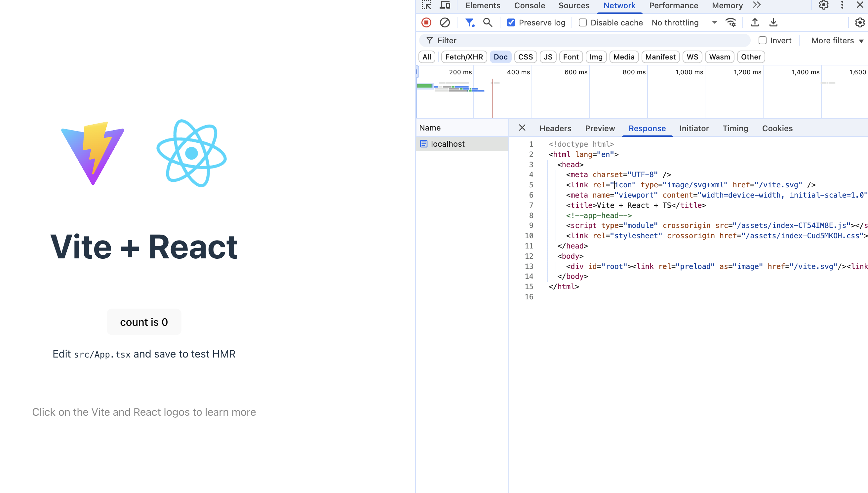Close the DevTools panel

click(859, 5)
